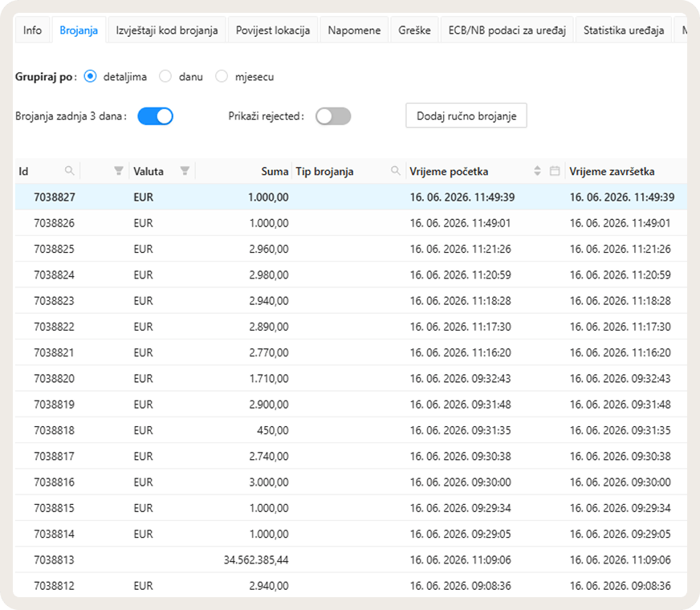Open the Povijest lokacija tab

pyautogui.click(x=273, y=30)
